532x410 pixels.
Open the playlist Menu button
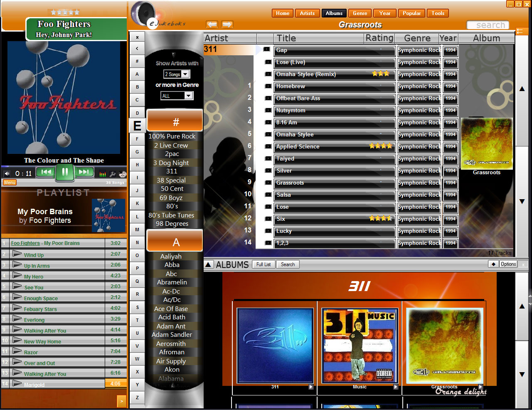pyautogui.click(x=10, y=183)
